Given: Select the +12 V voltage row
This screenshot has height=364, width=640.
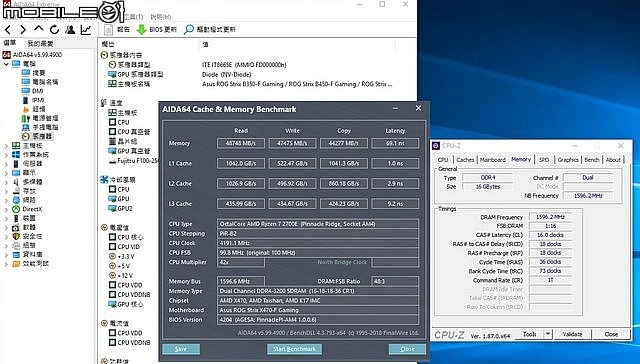Looking at the screenshot, I should (x=122, y=275).
